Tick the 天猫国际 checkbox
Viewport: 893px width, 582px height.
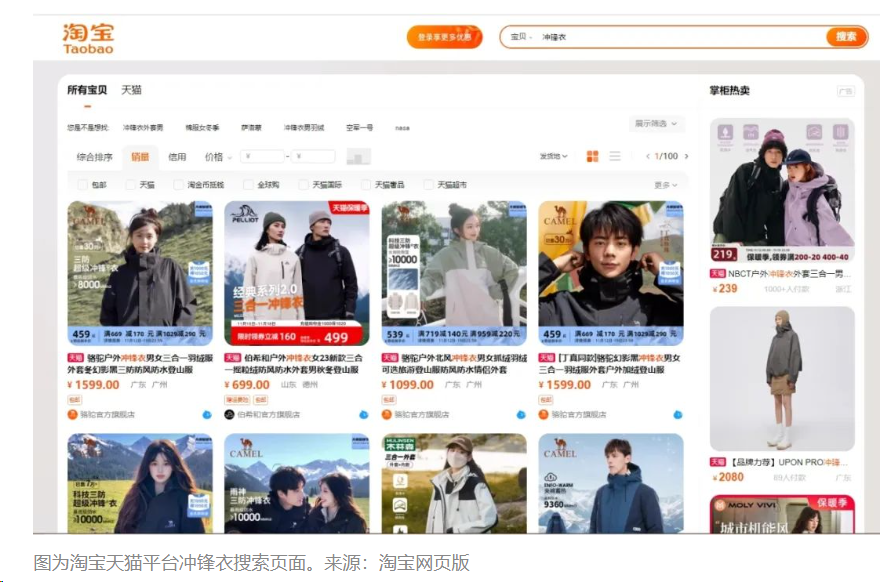point(304,185)
